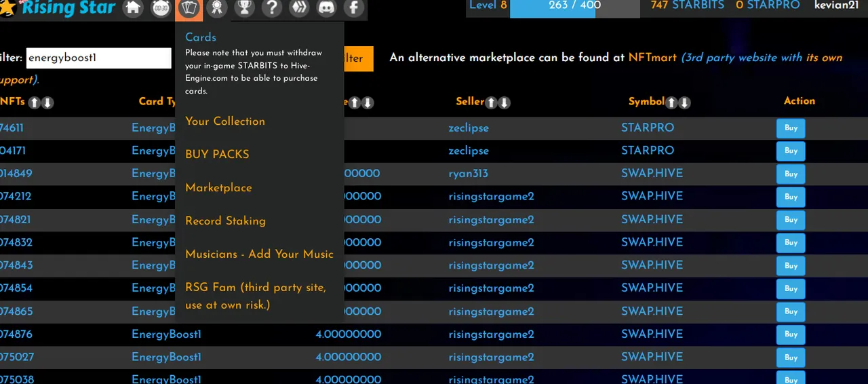Open the Facebook icon
This screenshot has height=384, width=868.
(353, 9)
